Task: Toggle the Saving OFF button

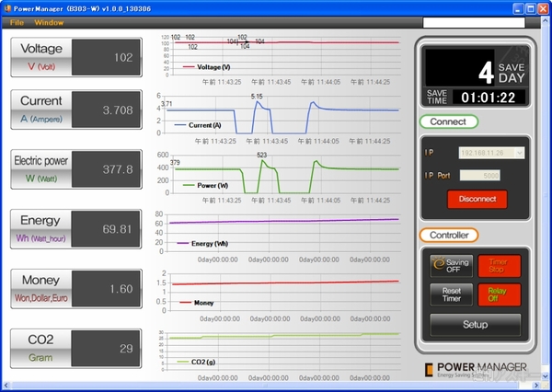Action: 452,266
